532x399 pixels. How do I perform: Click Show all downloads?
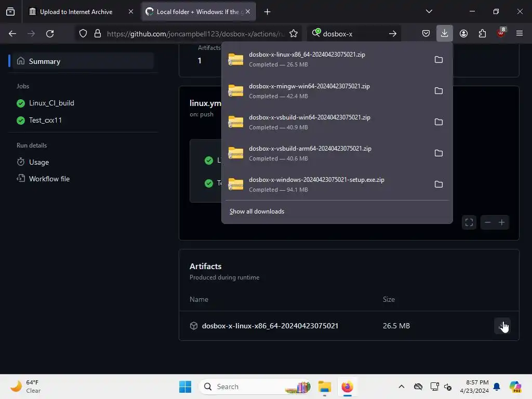coord(257,211)
